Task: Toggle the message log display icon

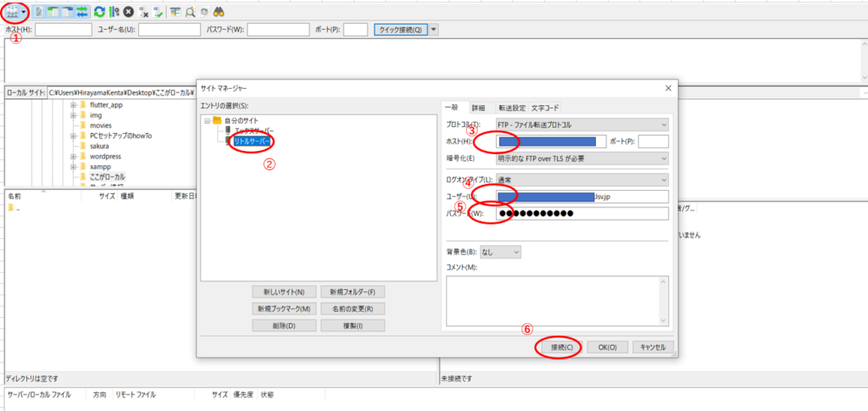Action: click(x=39, y=11)
